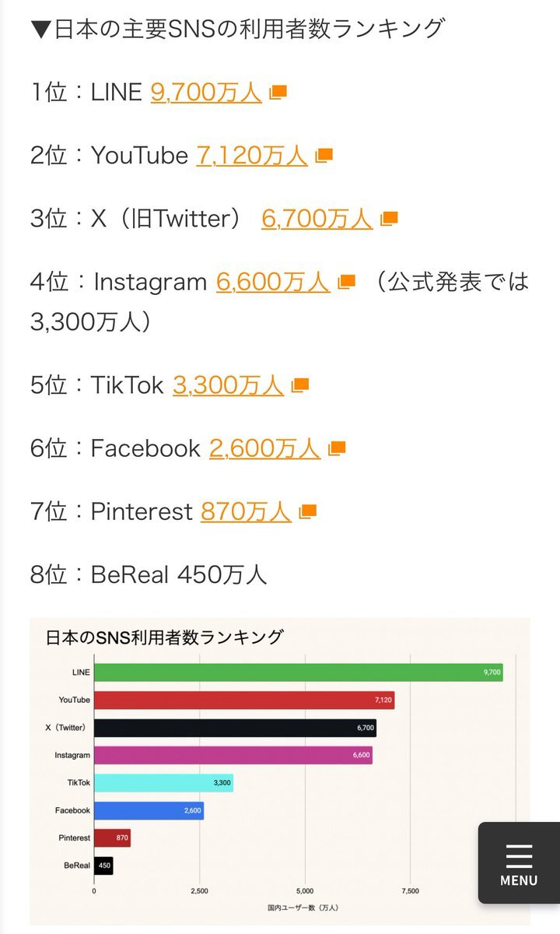The width and height of the screenshot is (560, 934).
Task: Click the green LINE bar in chart
Action: (298, 672)
